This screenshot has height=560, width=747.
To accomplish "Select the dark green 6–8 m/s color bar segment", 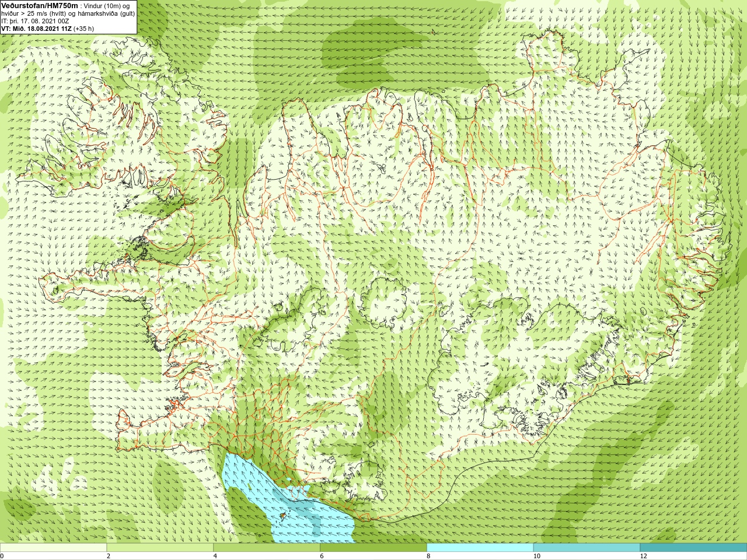I will pyautogui.click(x=373, y=548).
